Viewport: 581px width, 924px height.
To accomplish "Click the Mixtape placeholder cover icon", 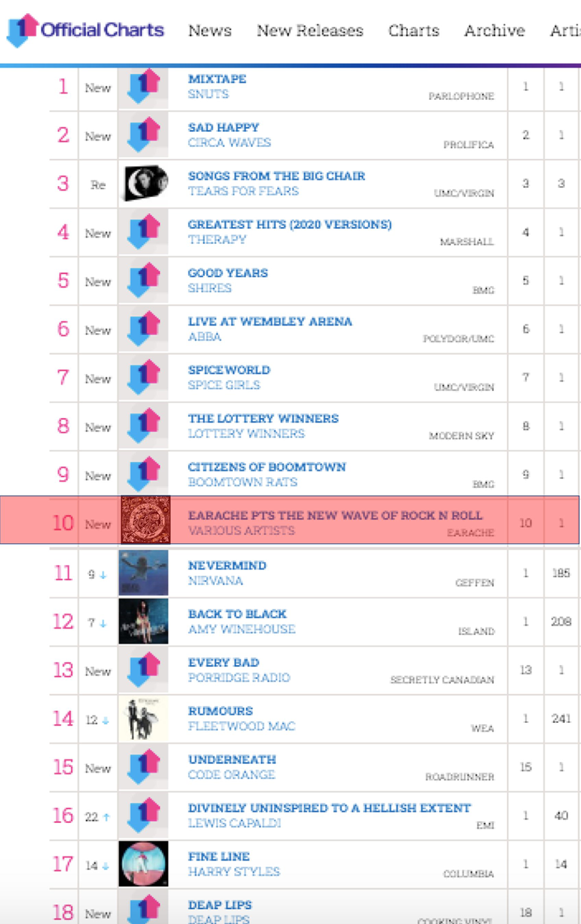I will point(143,87).
